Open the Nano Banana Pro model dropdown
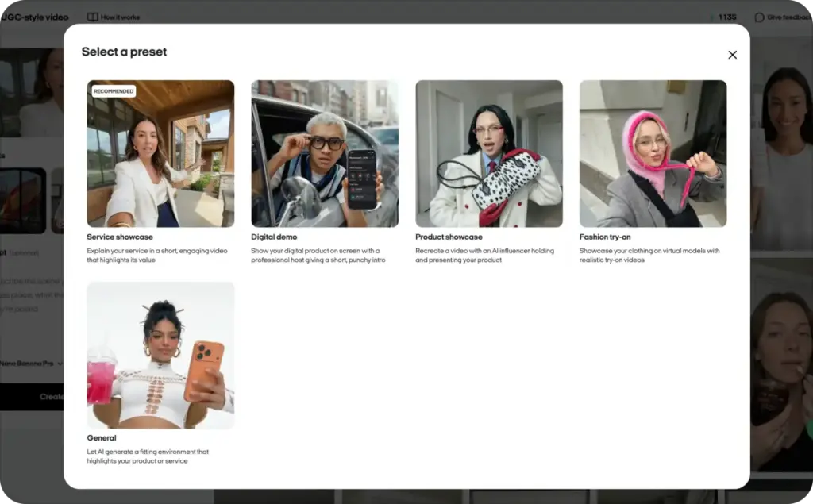The image size is (813, 504). pos(31,364)
